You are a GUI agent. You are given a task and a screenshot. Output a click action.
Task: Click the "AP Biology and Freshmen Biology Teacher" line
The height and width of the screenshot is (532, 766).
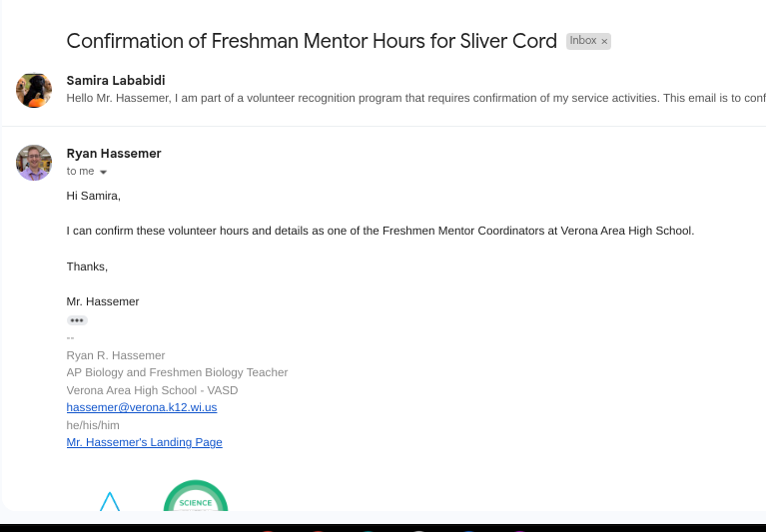pyautogui.click(x=177, y=372)
